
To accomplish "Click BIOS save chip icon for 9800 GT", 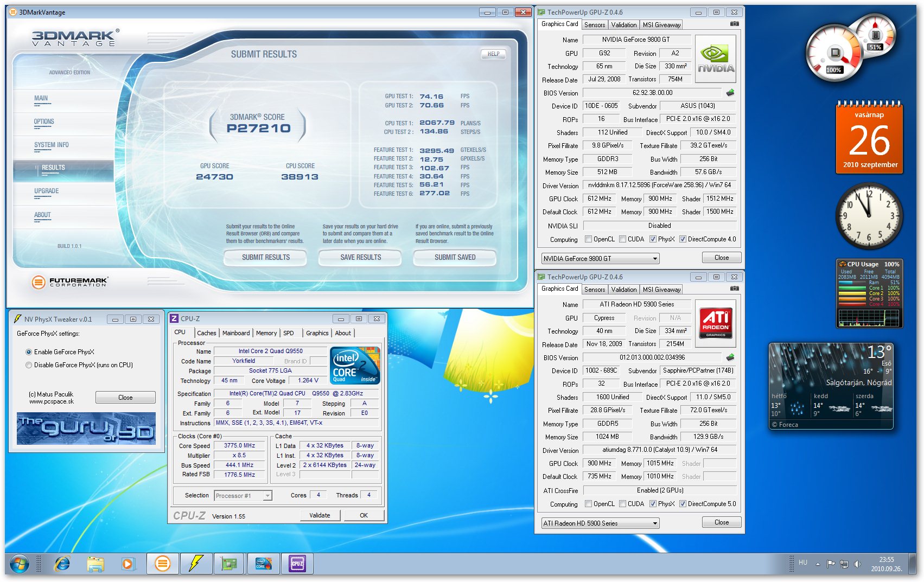I will click(x=730, y=93).
